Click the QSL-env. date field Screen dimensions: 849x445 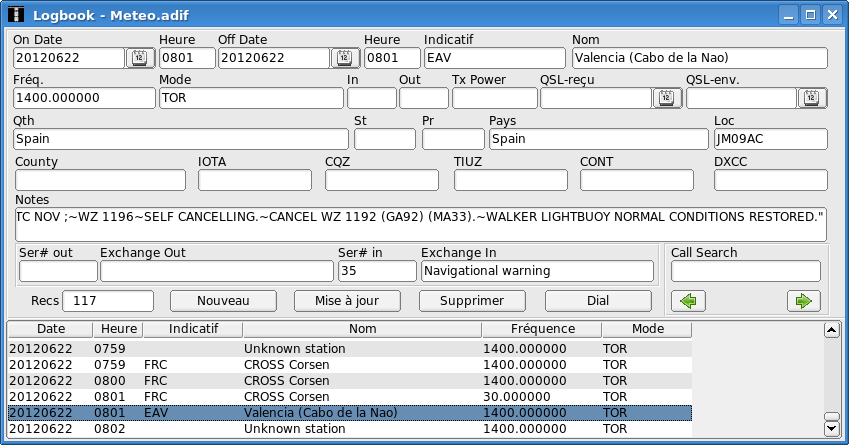tap(741, 98)
